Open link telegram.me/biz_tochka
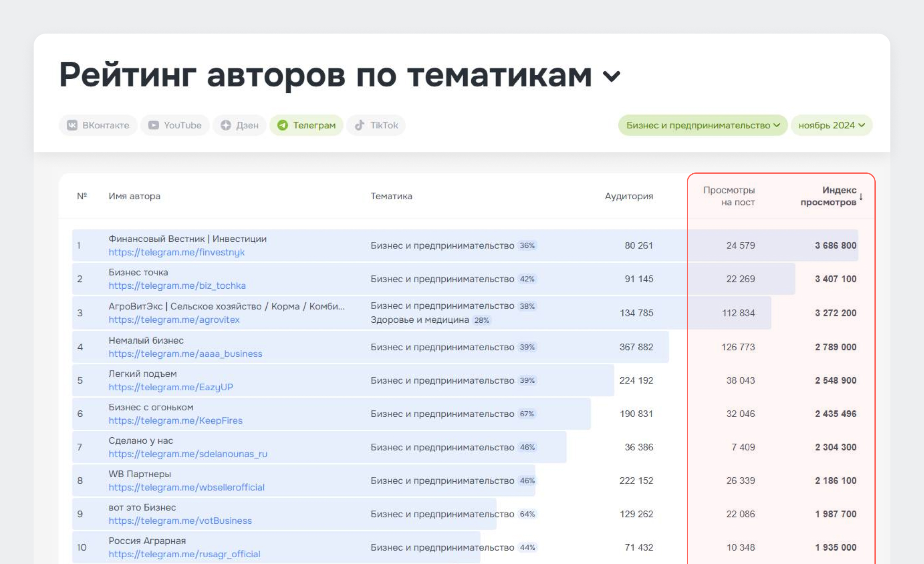Image resolution: width=924 pixels, height=564 pixels. pyautogui.click(x=177, y=286)
